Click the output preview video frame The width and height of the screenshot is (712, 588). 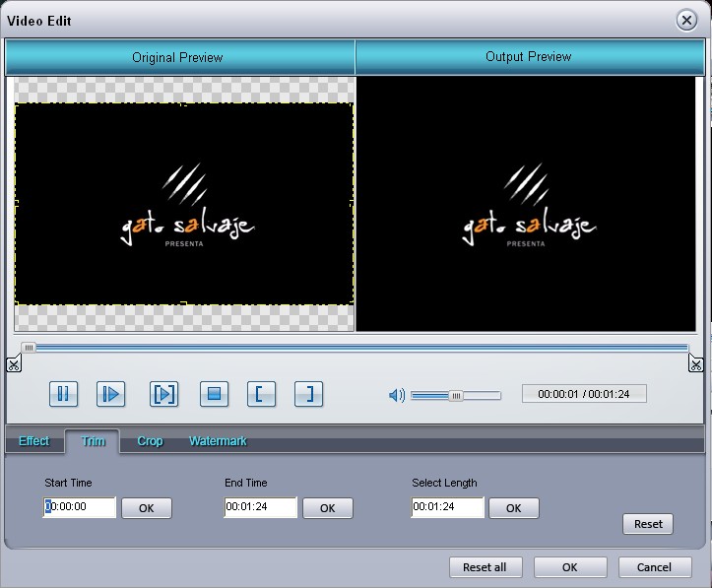coord(526,204)
